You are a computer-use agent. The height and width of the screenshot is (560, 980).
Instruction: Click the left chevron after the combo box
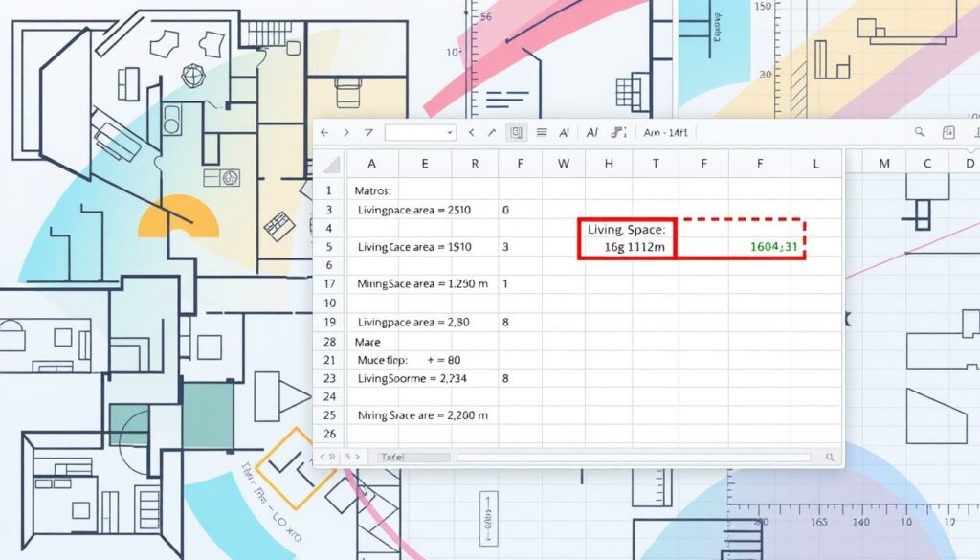pos(472,132)
